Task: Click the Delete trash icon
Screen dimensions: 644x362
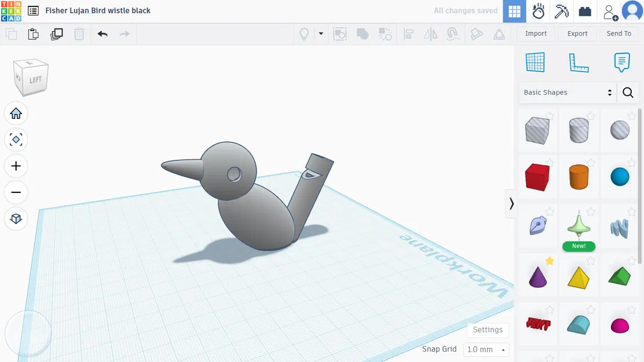Action: (x=79, y=34)
